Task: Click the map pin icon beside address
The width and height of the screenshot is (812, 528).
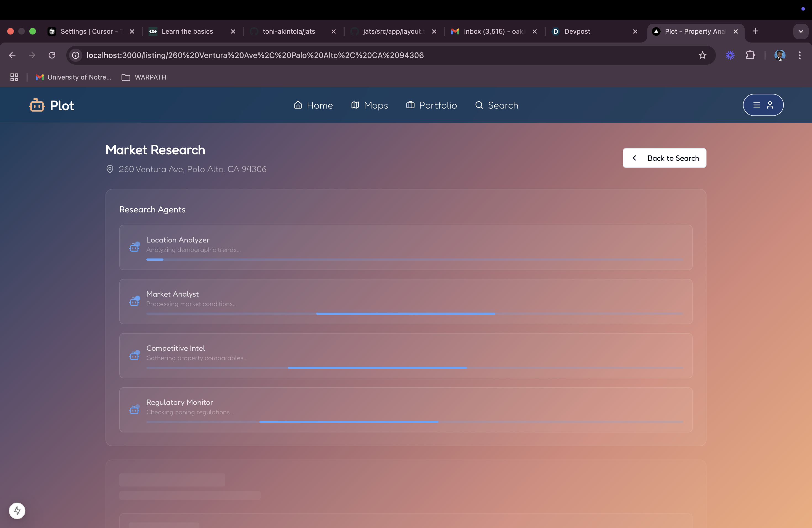Action: click(110, 169)
